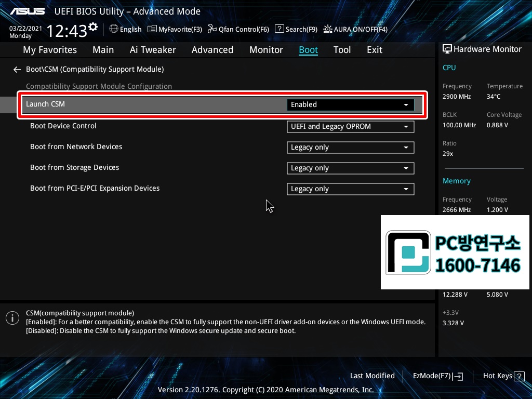Click Compatibility Support Module Configuration heading
The image size is (532, 399).
(99, 87)
